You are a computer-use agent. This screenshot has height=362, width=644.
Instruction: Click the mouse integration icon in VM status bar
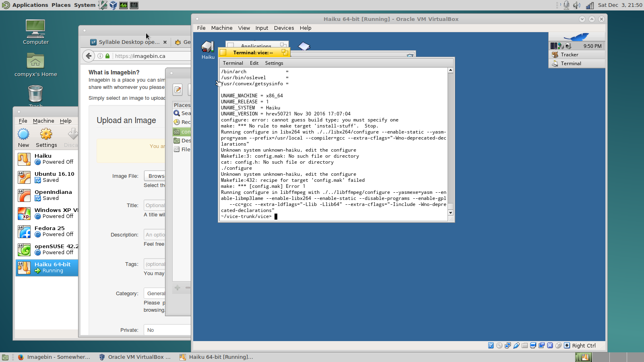(x=558, y=346)
